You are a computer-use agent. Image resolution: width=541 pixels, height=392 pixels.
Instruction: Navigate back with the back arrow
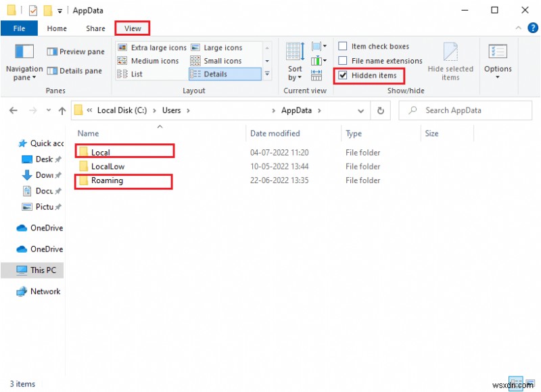(x=14, y=110)
